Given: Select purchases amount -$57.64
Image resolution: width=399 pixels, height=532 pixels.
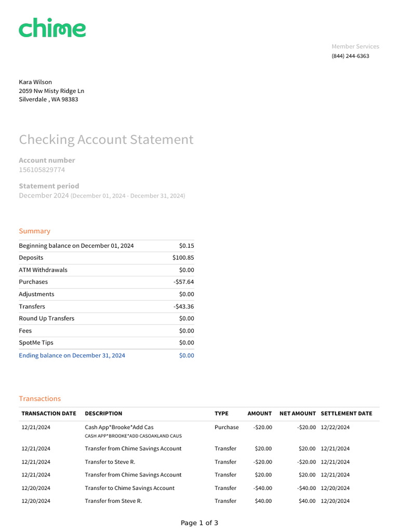Looking at the screenshot, I should 183,282.
